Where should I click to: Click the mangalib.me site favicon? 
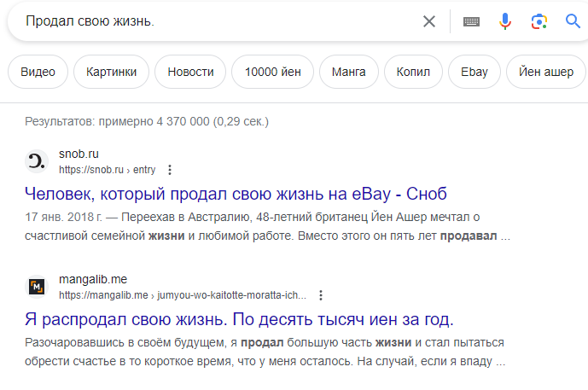coord(37,287)
